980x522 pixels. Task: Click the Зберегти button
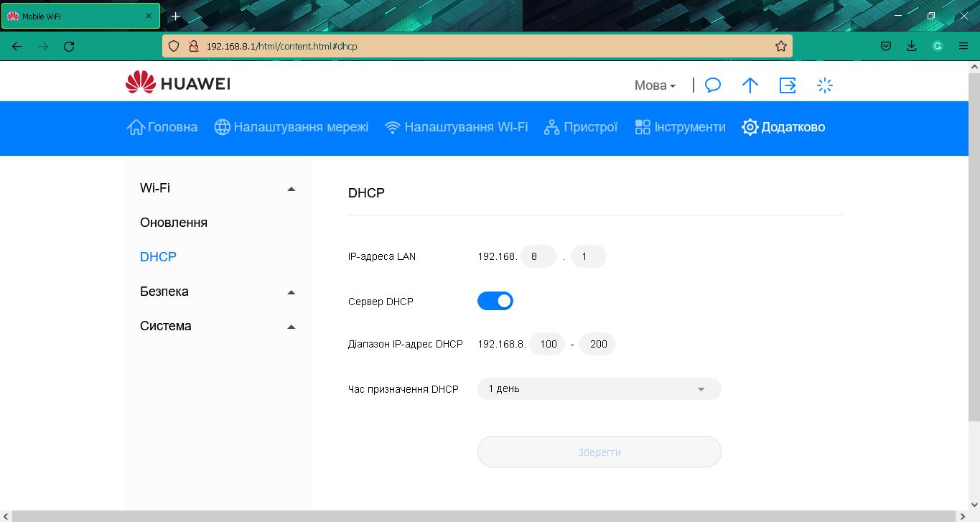(599, 452)
